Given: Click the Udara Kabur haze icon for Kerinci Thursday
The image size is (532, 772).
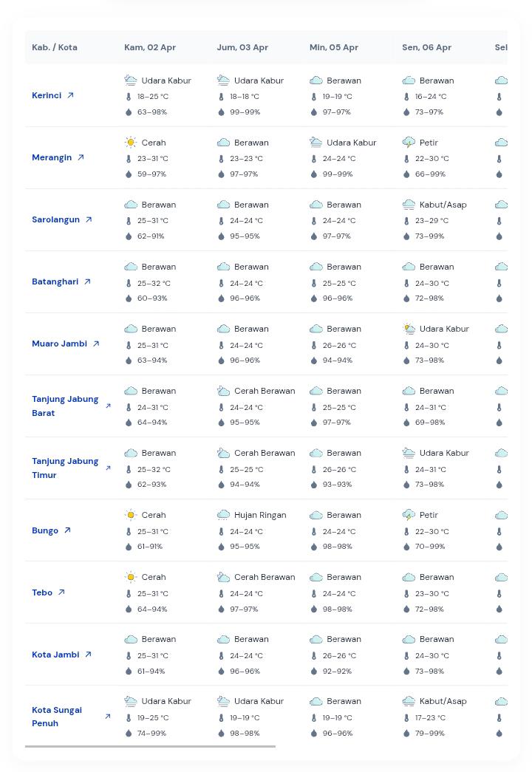Looking at the screenshot, I should (x=131, y=81).
